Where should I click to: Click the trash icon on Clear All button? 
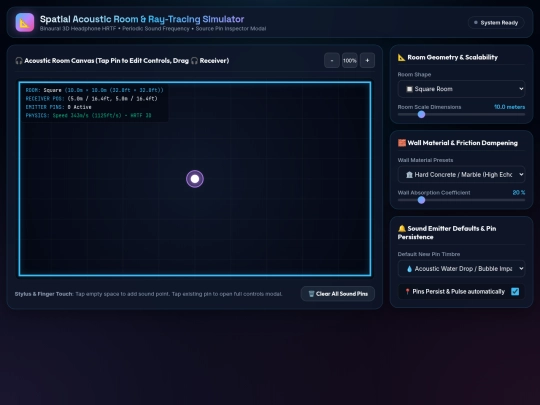pos(311,294)
